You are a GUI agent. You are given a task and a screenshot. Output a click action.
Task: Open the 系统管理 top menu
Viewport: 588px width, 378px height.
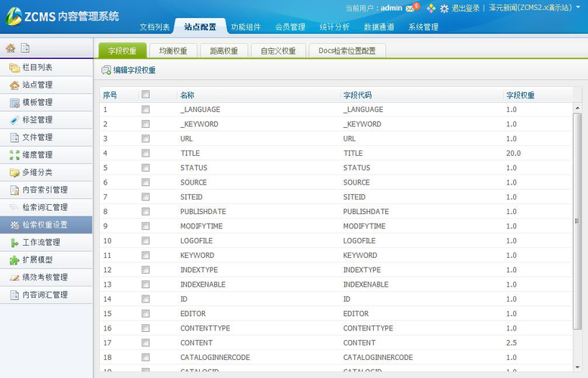point(423,27)
